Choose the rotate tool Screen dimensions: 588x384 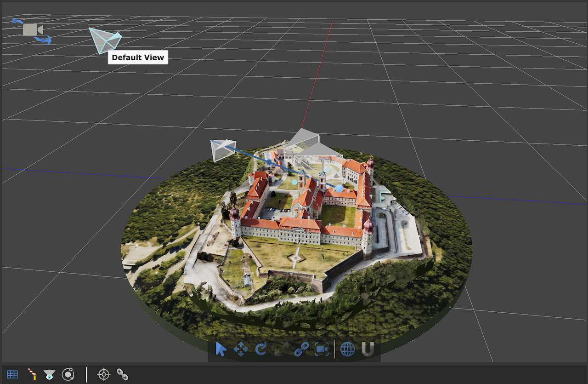260,350
